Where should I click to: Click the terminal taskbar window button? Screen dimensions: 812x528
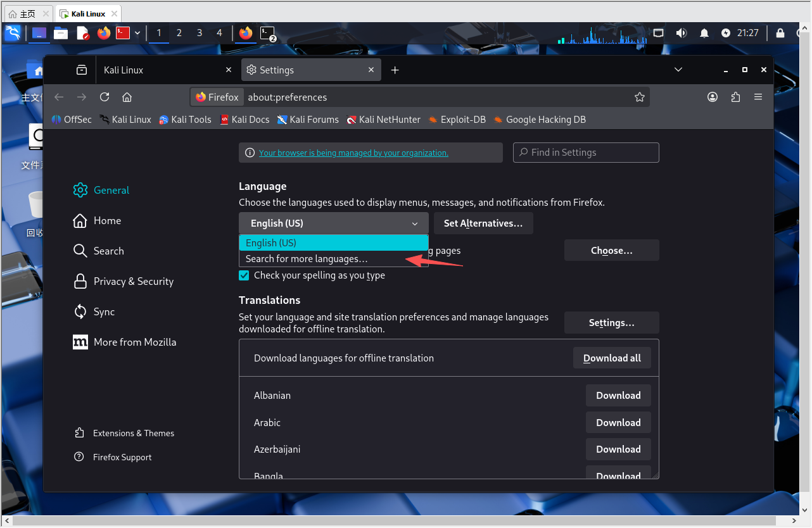(269, 33)
